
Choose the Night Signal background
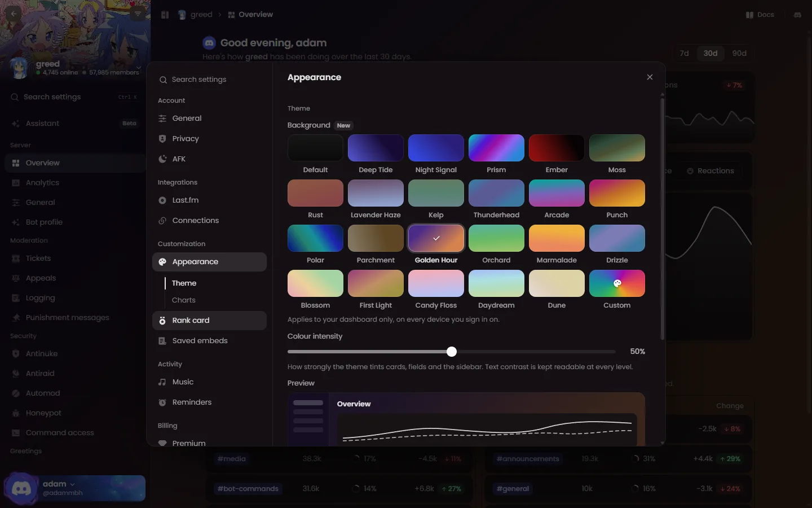(x=436, y=148)
